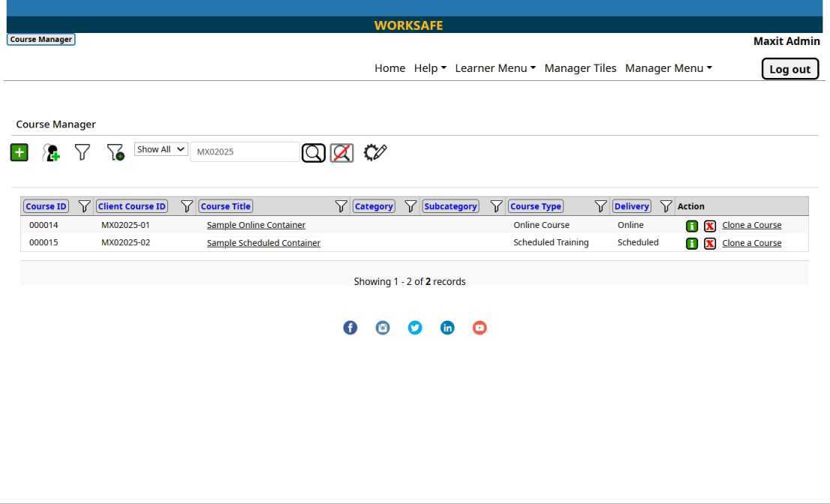This screenshot has height=504, width=830.
Task: Open the Show All dropdown
Action: (x=161, y=149)
